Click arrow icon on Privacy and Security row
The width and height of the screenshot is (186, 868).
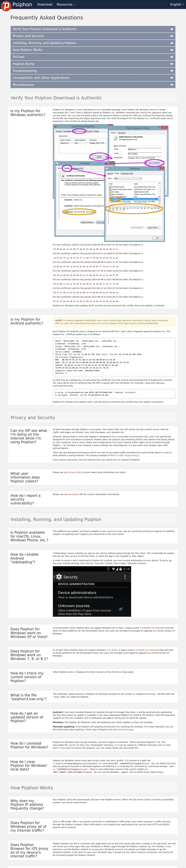coord(172,36)
